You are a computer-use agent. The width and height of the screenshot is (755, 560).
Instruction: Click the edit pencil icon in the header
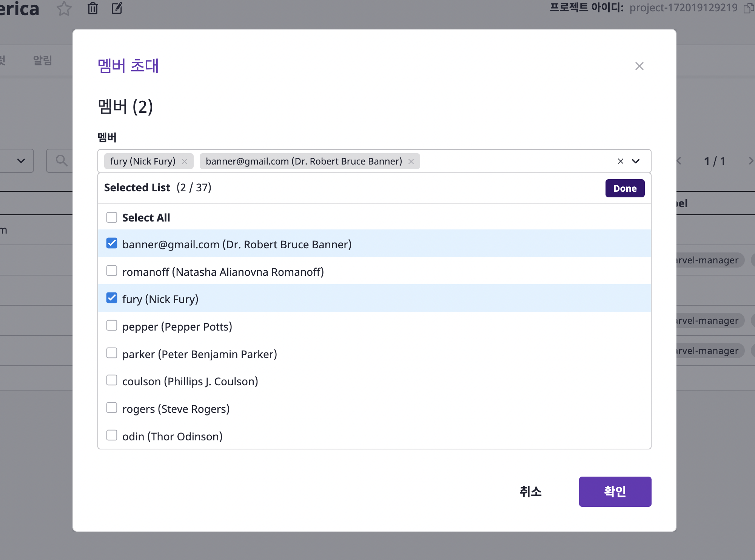pos(117,8)
